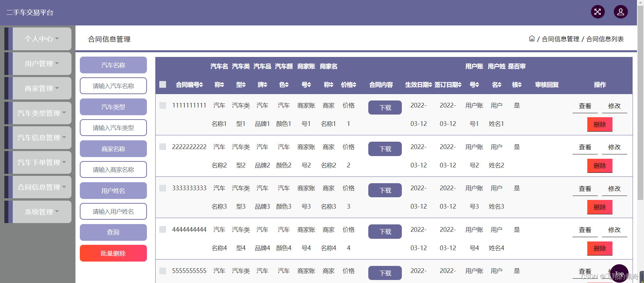Expand the 汽车下单管理 sidebar menu
Screen dimensions: 644x283
point(42,162)
